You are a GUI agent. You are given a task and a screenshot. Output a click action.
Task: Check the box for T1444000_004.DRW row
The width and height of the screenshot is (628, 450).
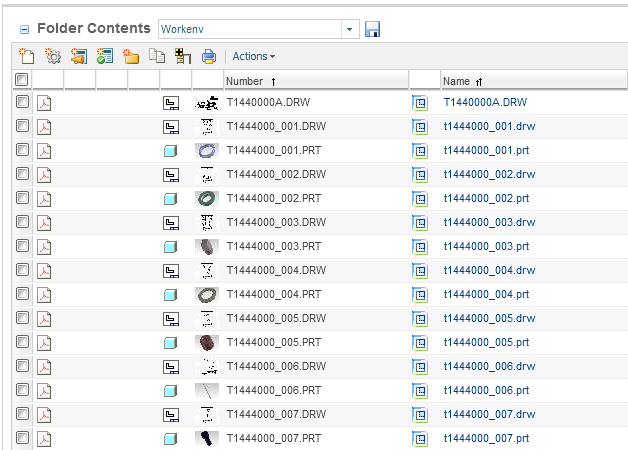click(22, 270)
